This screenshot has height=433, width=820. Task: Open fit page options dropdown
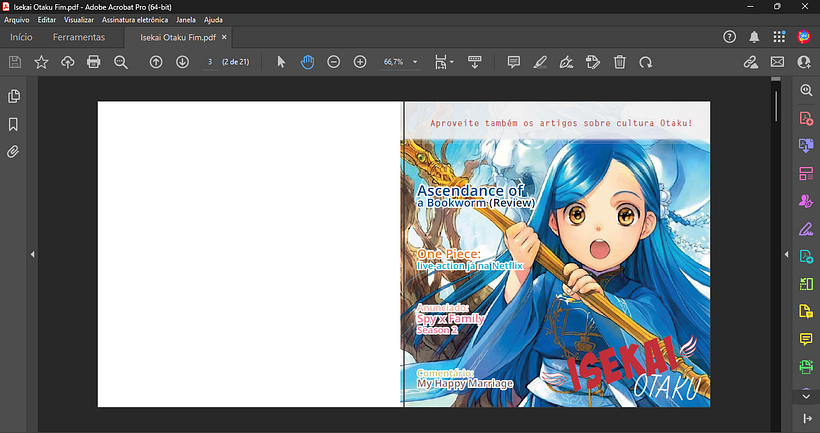tap(444, 62)
